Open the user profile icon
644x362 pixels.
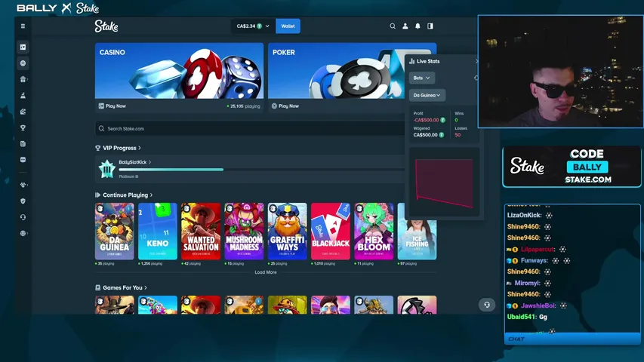[x=405, y=26]
